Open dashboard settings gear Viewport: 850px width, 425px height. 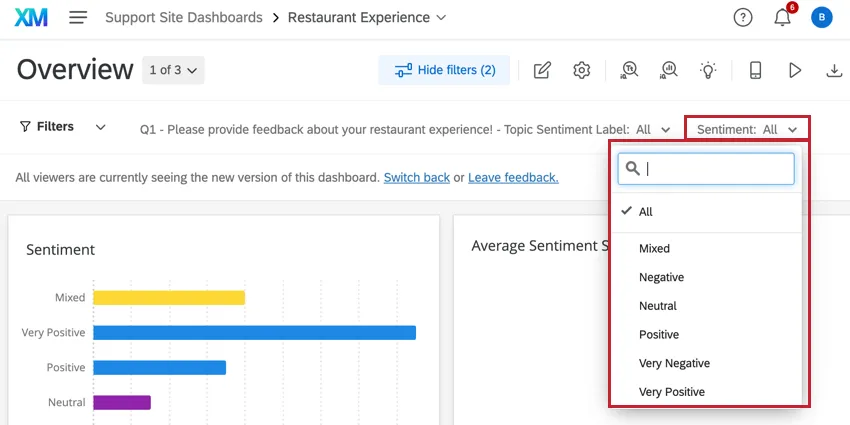[582, 70]
